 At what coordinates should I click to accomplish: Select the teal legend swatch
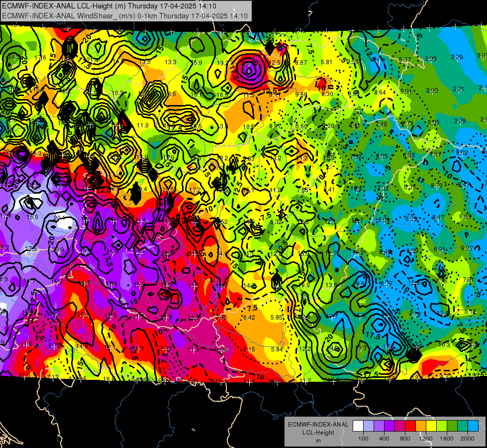click(x=462, y=426)
